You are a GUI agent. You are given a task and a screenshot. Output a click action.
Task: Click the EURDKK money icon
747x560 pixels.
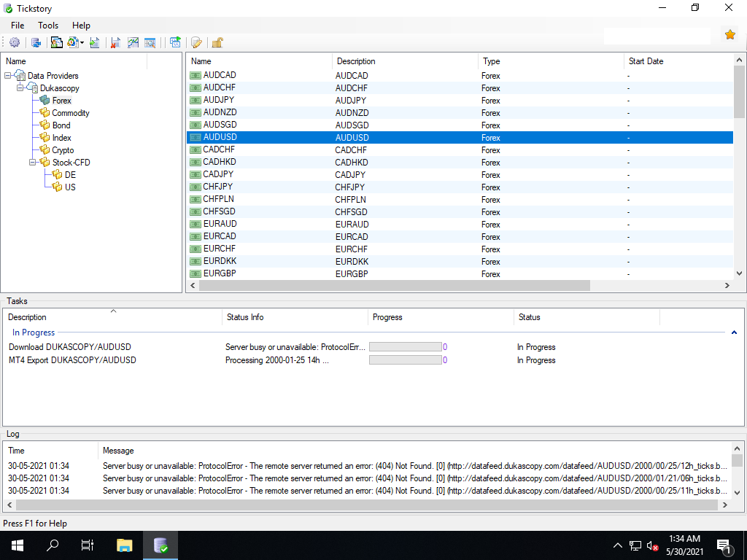(x=196, y=262)
